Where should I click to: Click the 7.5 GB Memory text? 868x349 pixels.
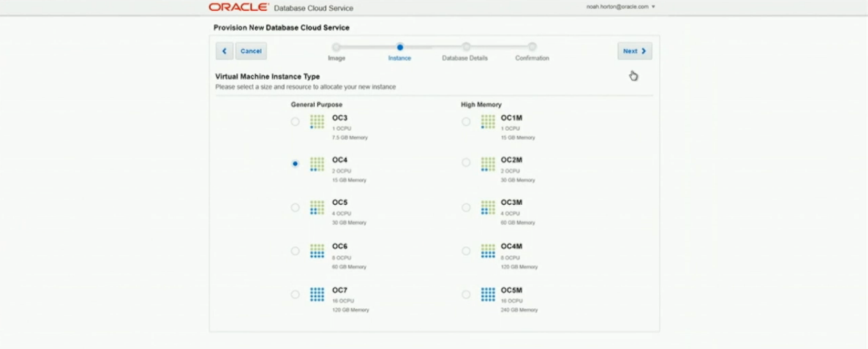click(x=350, y=138)
